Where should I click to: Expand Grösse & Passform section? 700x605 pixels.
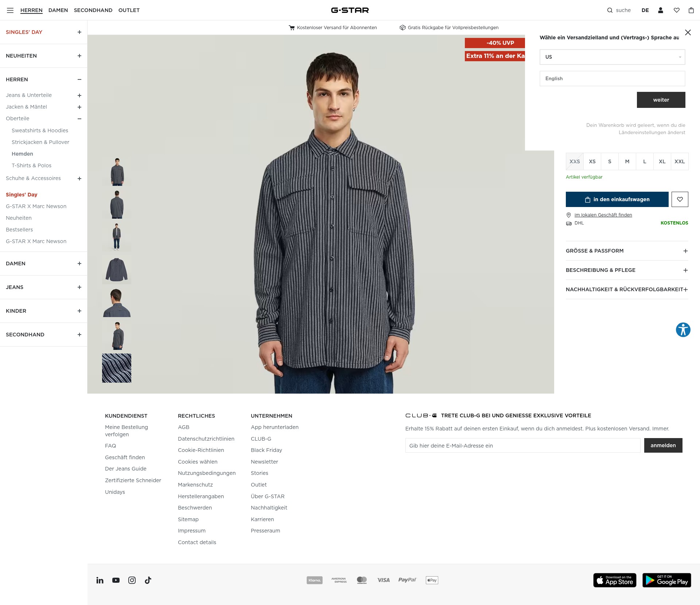point(627,251)
